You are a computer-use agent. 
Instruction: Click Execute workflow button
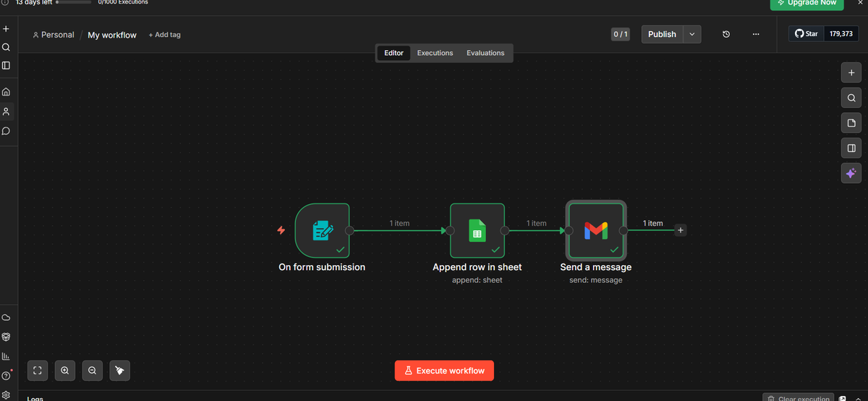click(x=444, y=371)
